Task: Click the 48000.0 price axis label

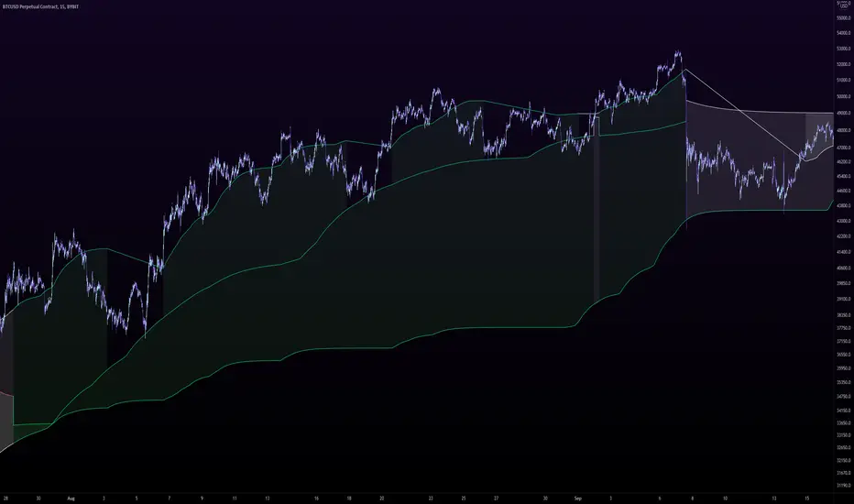Action: 844,131
